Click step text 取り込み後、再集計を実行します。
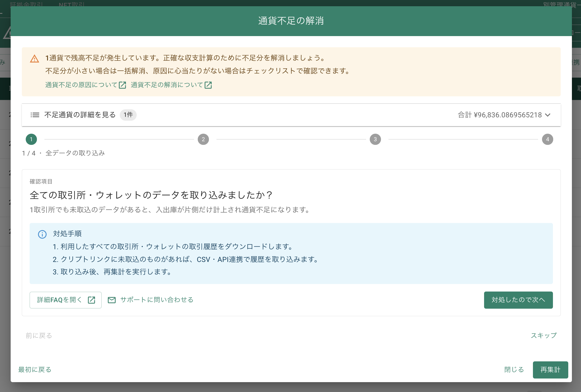 coord(116,272)
